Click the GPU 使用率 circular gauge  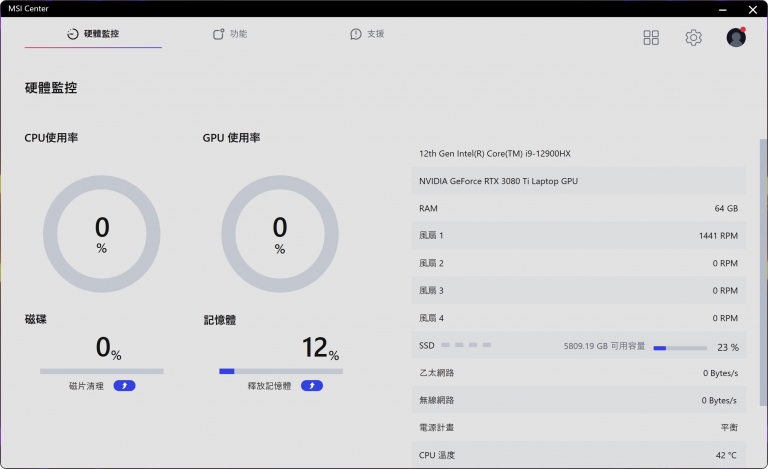point(280,234)
